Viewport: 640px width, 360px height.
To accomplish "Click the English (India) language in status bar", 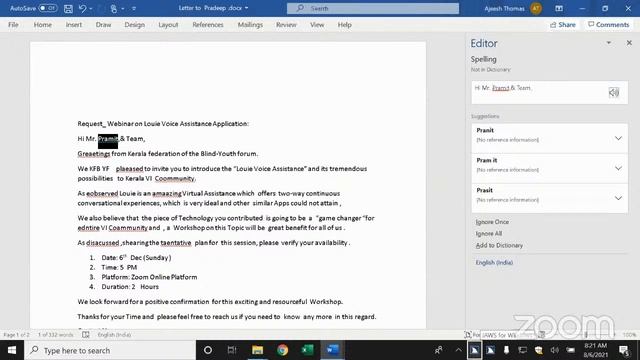I will (x=114, y=335).
